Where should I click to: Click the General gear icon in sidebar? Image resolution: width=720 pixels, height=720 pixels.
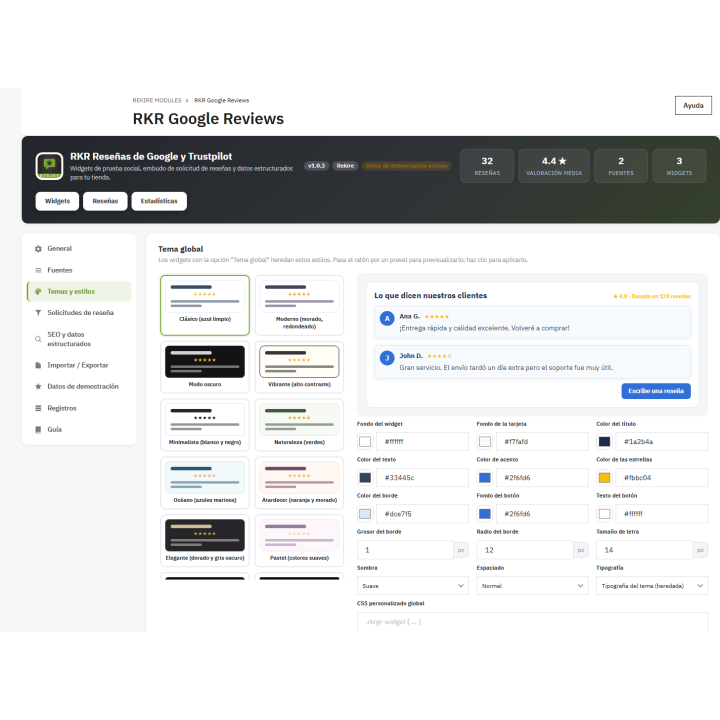tap(38, 248)
